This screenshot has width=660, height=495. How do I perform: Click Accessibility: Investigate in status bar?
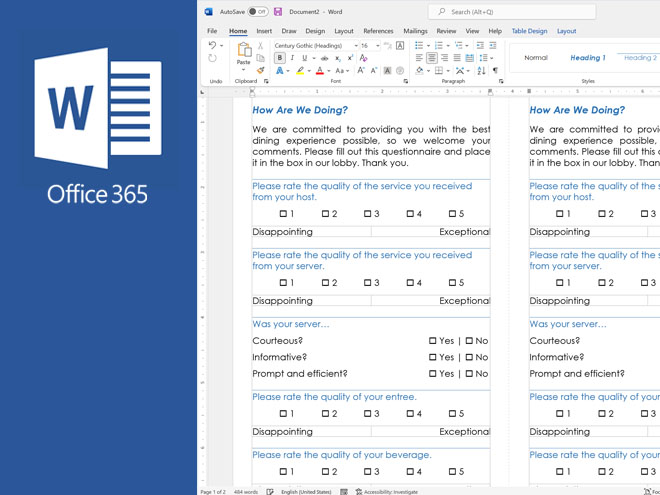coord(386,491)
